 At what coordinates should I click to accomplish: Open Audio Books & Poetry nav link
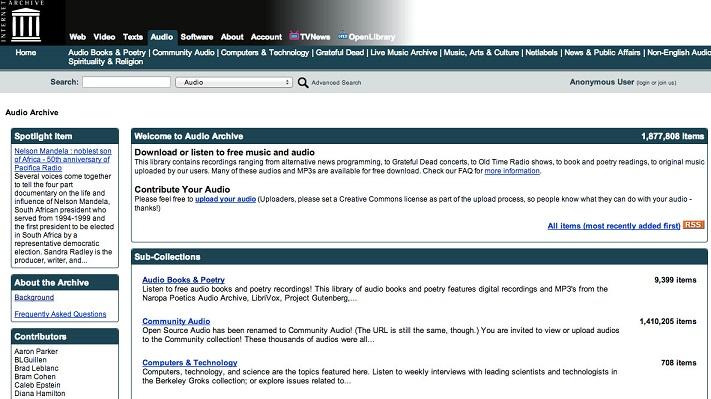[107, 53]
